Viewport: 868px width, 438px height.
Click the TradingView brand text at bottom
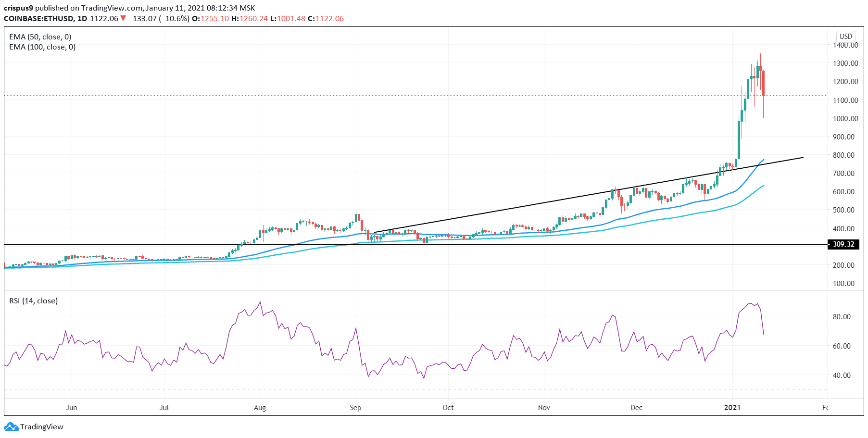pos(42,427)
